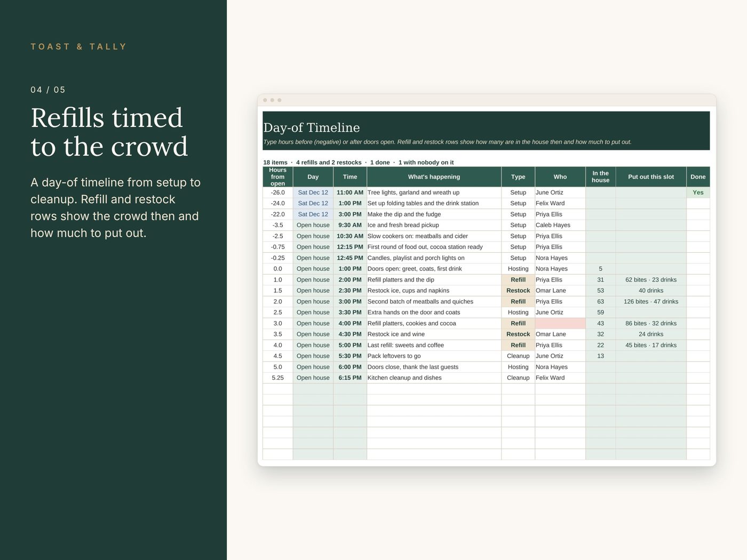Select the 'Hours from open' column header
The height and width of the screenshot is (560, 747).
pos(277,177)
